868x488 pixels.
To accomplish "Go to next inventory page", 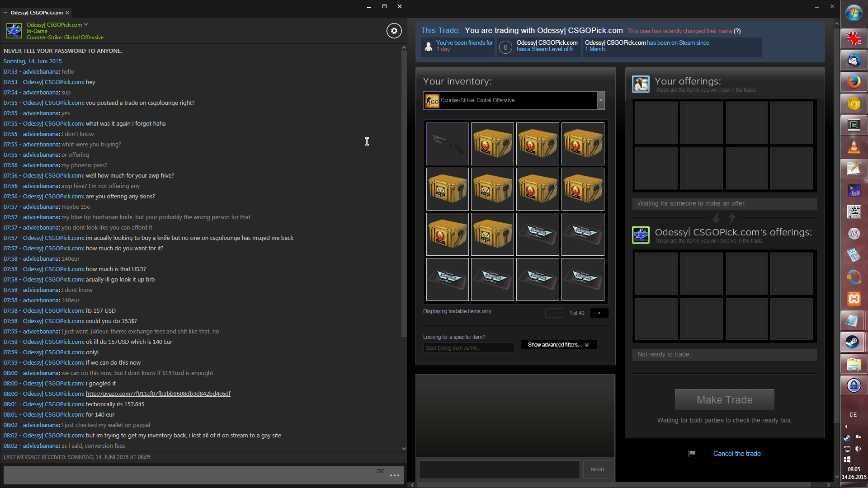I will pos(599,313).
